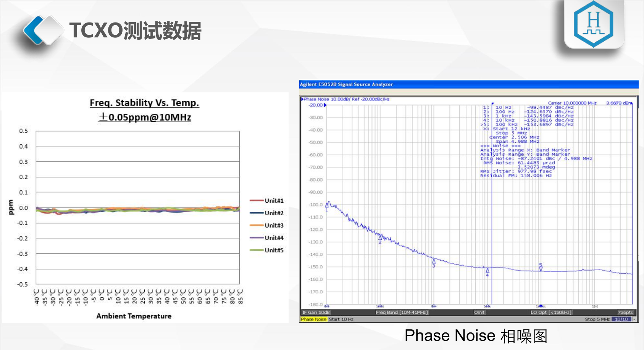Click the yellow Phase Noise status tab
Screen dimensions: 644x350
tap(313, 319)
